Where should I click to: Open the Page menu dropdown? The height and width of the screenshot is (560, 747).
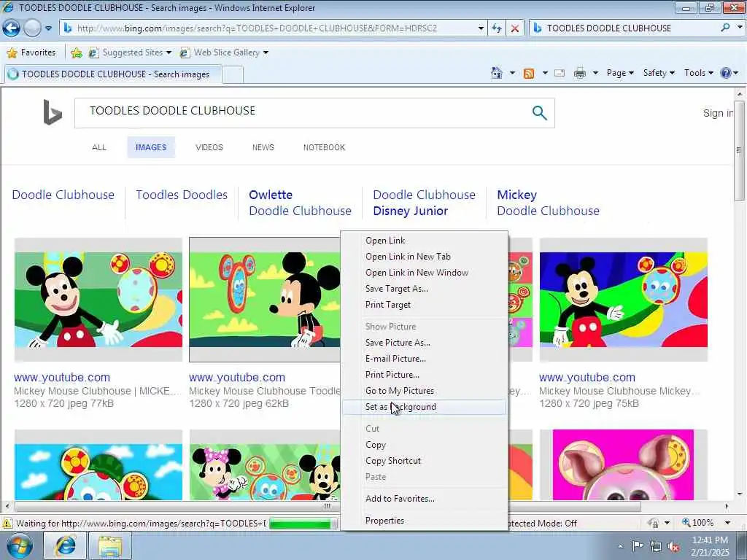click(x=620, y=73)
